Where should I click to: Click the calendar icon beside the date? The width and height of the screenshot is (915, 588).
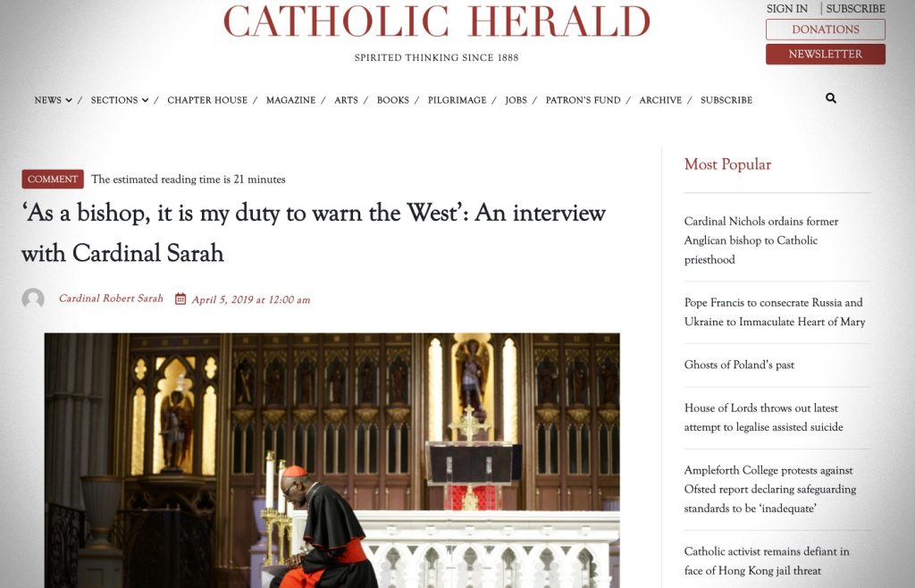tap(180, 299)
